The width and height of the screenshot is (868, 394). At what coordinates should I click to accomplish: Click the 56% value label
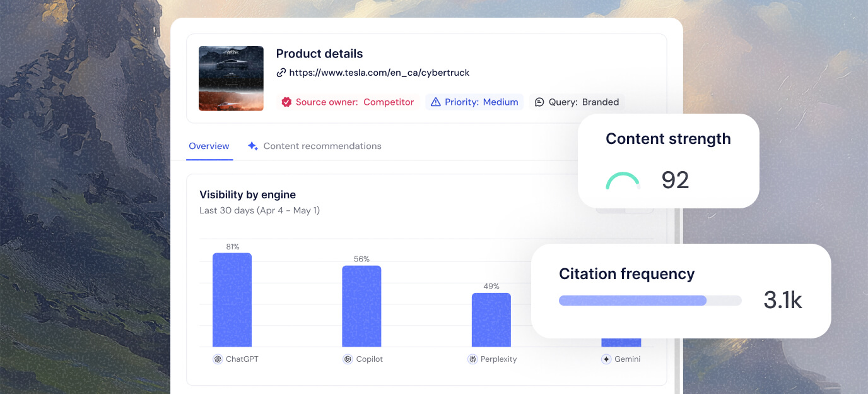coord(361,260)
